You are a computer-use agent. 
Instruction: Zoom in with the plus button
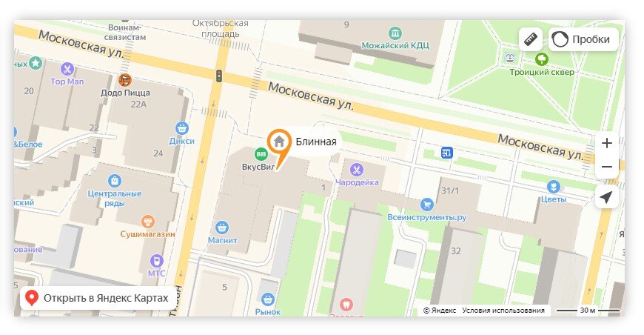pyautogui.click(x=607, y=143)
